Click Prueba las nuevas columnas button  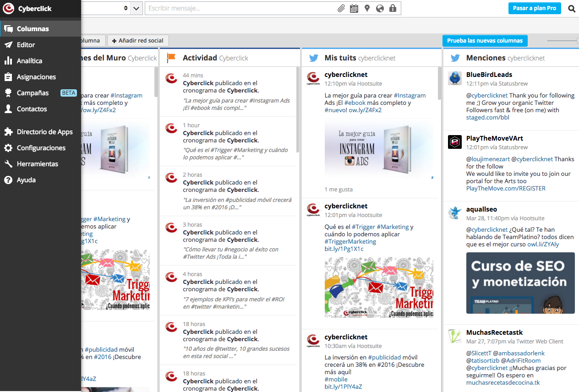click(485, 41)
